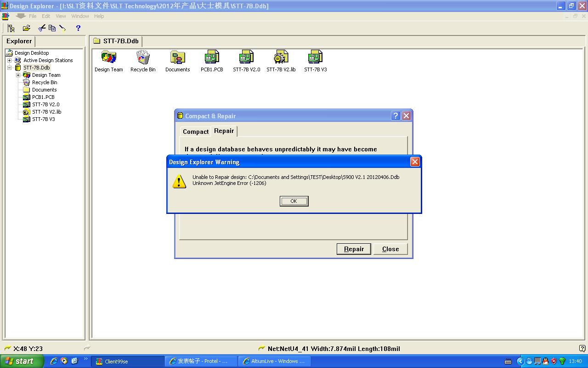Click the blue help question mark toolbar icon
This screenshot has height=368, width=588.
pos(78,28)
